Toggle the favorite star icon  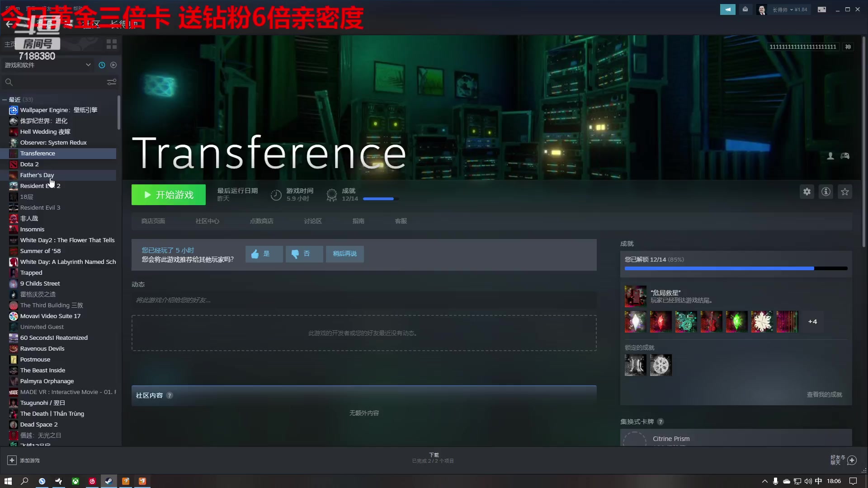[845, 192]
